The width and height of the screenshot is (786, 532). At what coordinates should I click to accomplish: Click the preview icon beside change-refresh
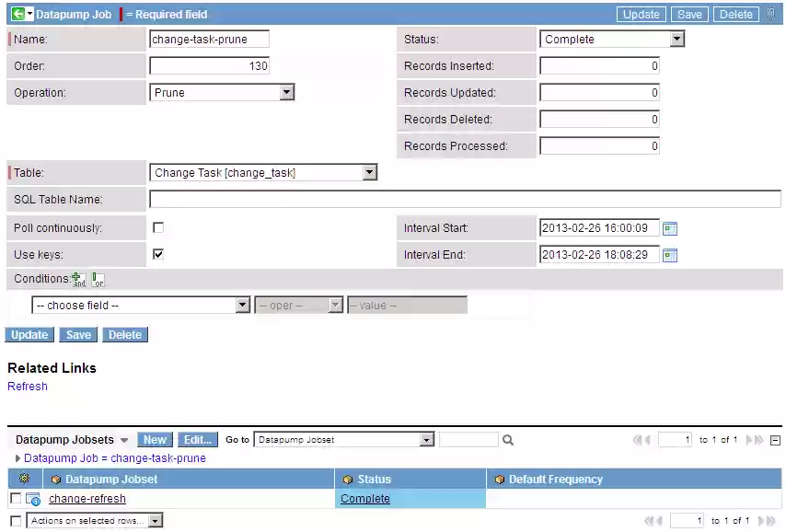point(33,498)
